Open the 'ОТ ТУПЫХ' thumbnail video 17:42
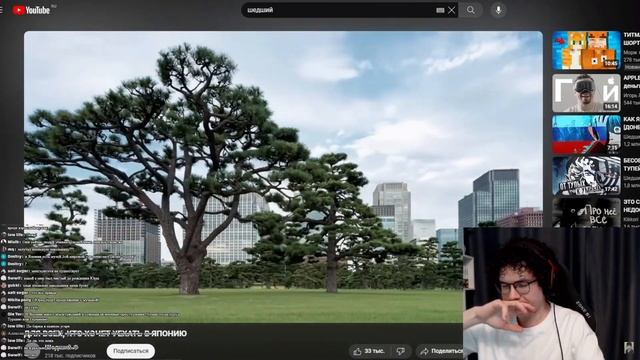Screen dimensions: 640x360 pyautogui.click(x=586, y=176)
